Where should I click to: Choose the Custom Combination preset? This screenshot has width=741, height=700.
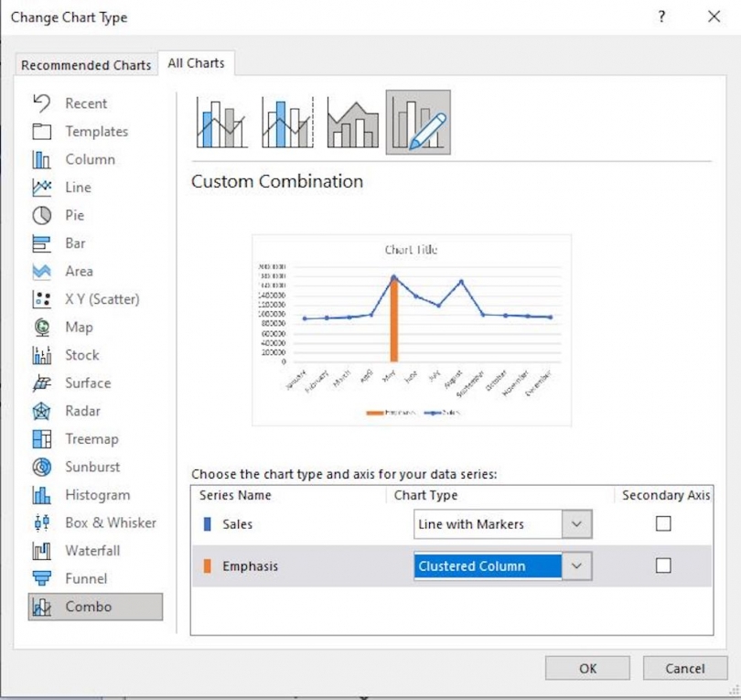click(x=418, y=121)
